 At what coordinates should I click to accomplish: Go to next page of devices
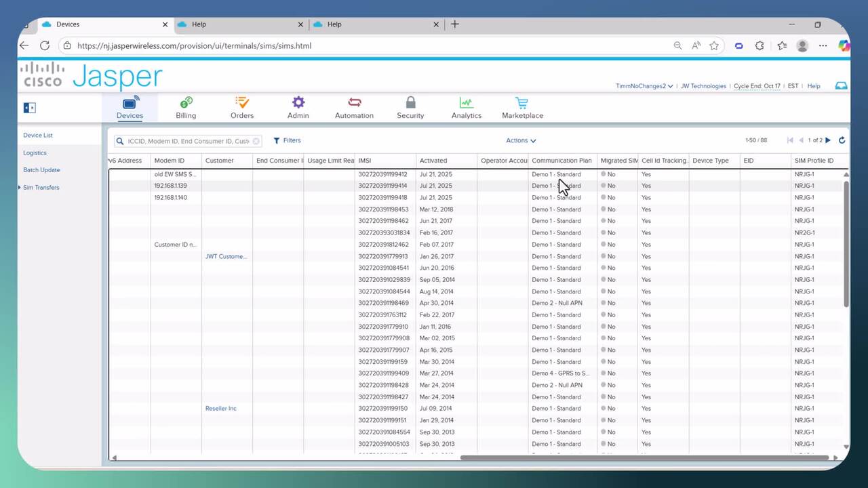tap(828, 140)
